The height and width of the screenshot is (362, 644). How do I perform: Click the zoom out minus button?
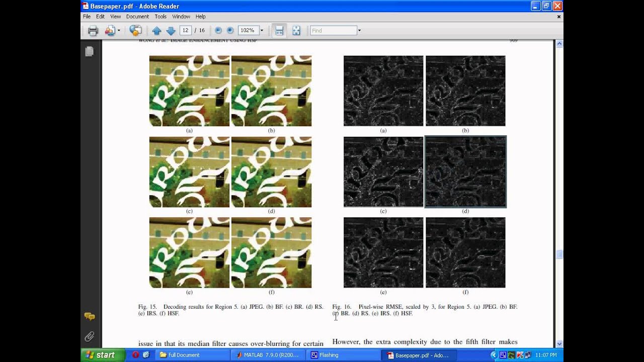point(218,31)
